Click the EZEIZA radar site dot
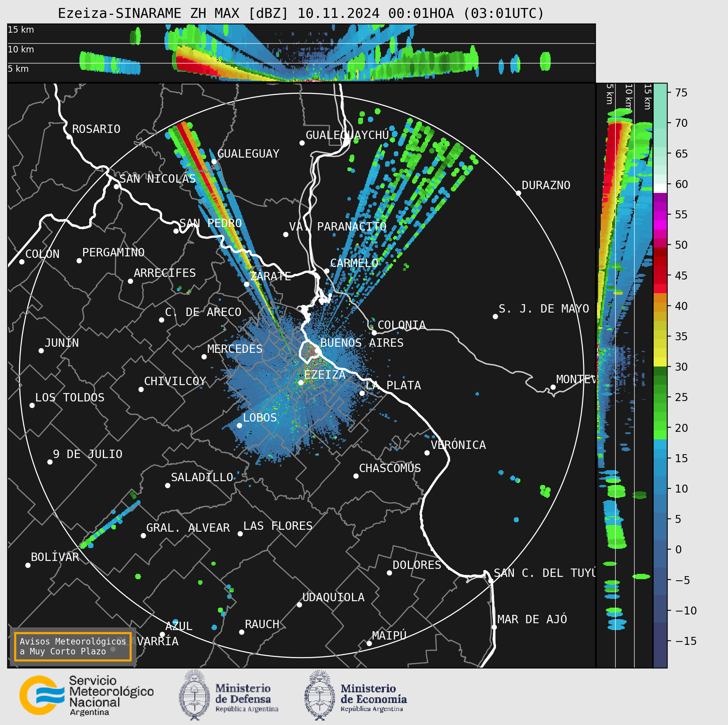The height and width of the screenshot is (725, 728). [301, 382]
